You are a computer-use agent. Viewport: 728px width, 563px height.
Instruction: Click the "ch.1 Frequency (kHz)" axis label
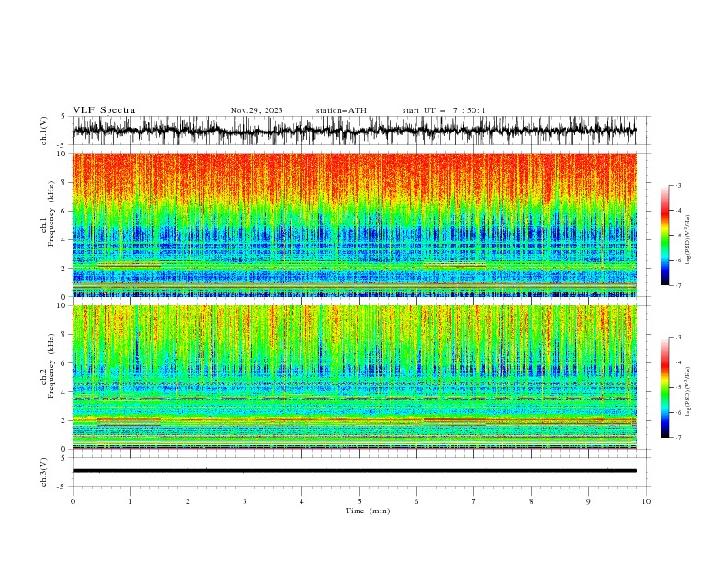48,214
